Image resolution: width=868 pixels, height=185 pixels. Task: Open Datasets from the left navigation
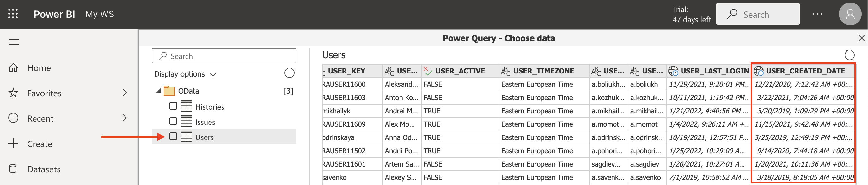click(x=44, y=169)
